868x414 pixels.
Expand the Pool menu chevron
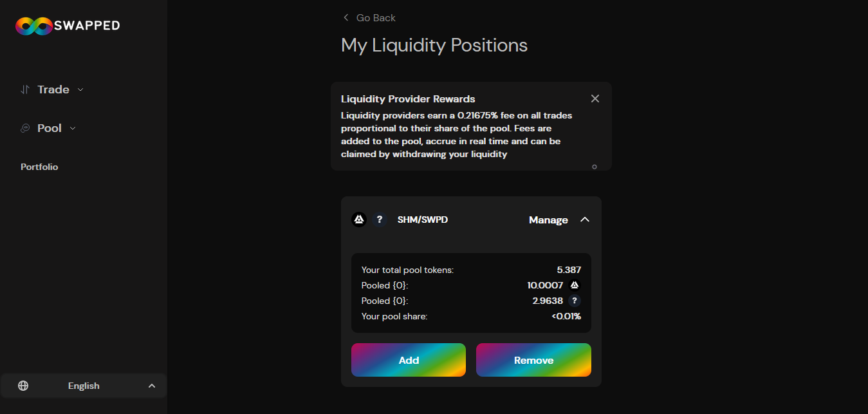(x=73, y=128)
